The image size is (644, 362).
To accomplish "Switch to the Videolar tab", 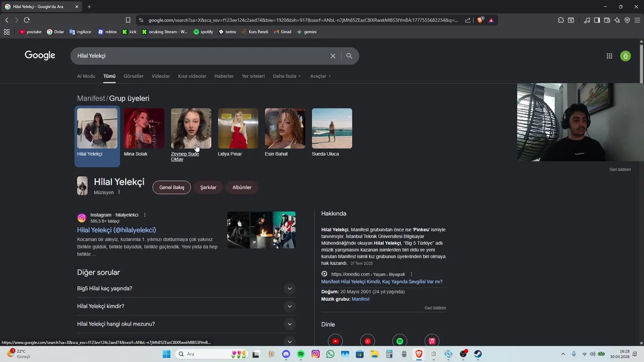I will coord(160,76).
